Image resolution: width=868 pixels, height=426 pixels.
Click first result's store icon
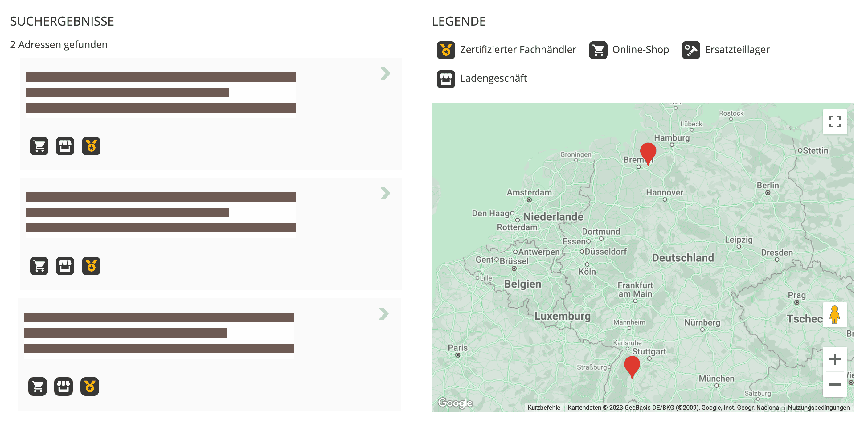[x=65, y=146]
